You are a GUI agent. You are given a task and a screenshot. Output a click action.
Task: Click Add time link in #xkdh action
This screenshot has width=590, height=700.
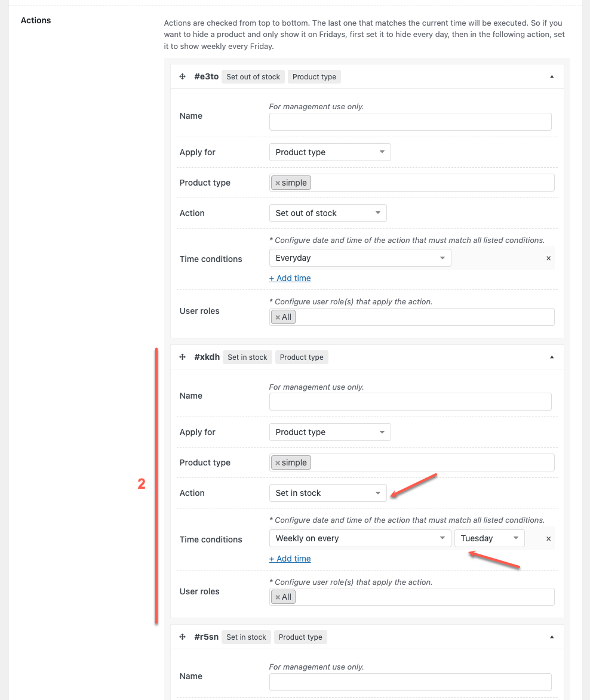click(x=290, y=559)
